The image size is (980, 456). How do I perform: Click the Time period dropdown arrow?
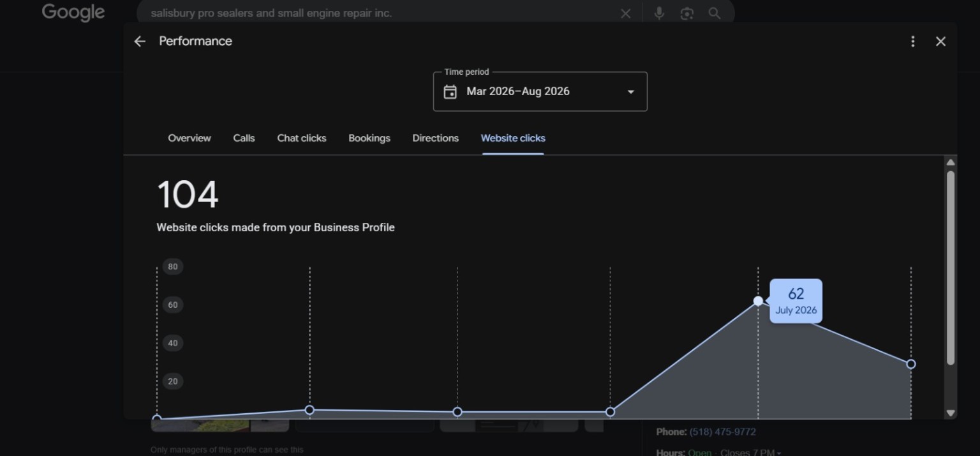[630, 92]
